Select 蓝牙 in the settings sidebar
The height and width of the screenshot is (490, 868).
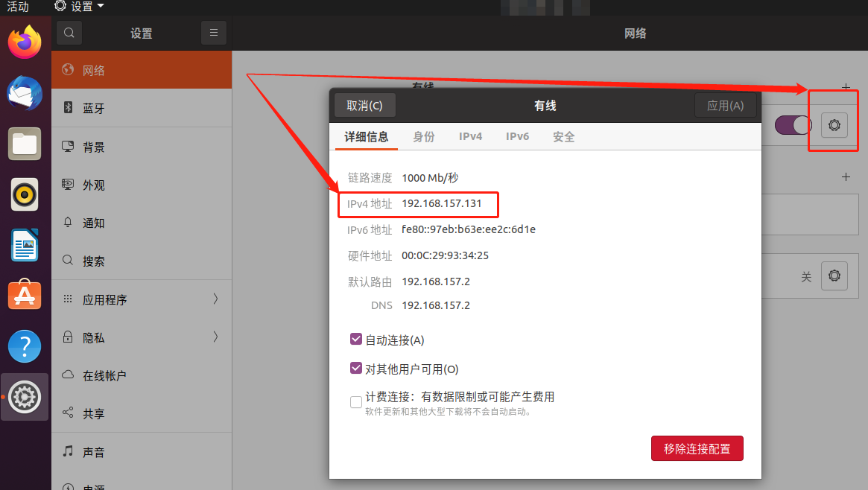pos(142,108)
